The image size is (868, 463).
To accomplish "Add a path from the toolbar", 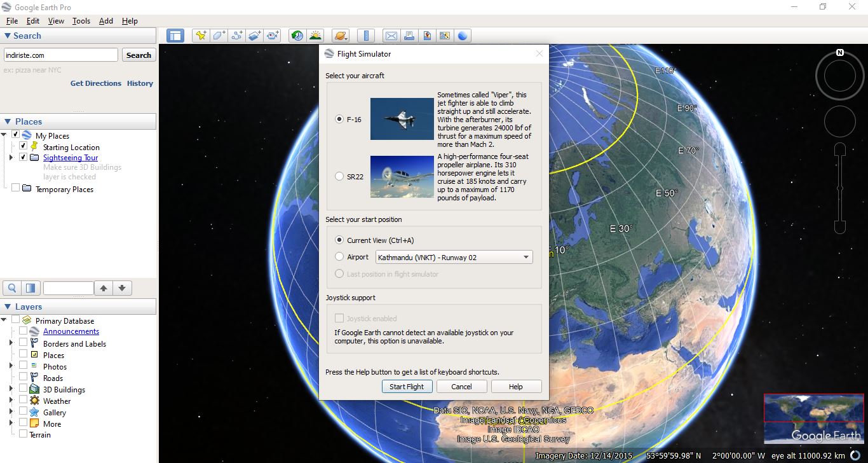I will tap(237, 36).
